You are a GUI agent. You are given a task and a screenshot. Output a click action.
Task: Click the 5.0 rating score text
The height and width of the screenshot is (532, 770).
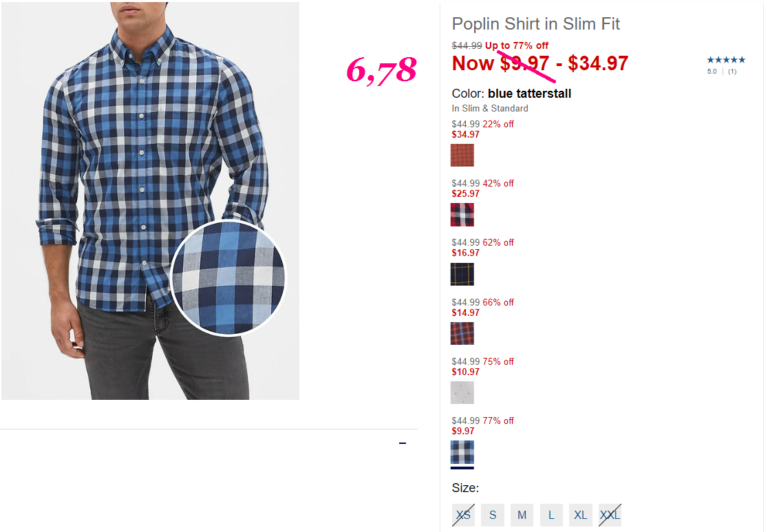[712, 72]
